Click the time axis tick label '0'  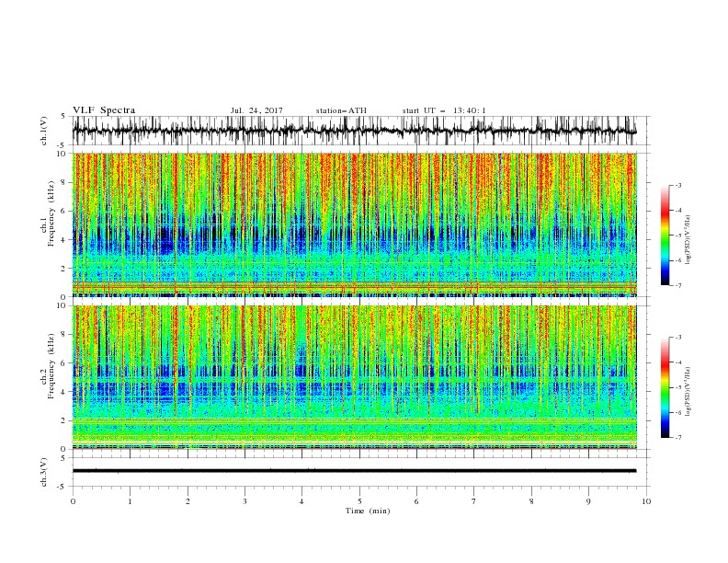[73, 501]
